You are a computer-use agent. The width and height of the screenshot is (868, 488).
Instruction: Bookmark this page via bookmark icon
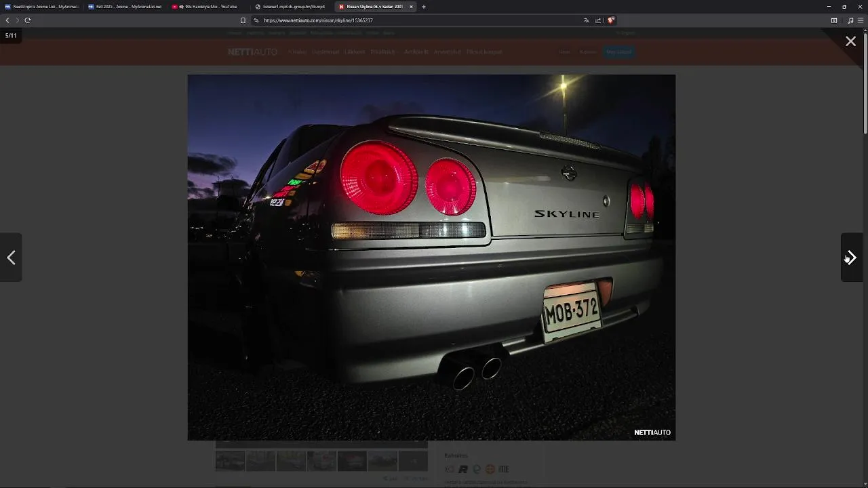(243, 20)
